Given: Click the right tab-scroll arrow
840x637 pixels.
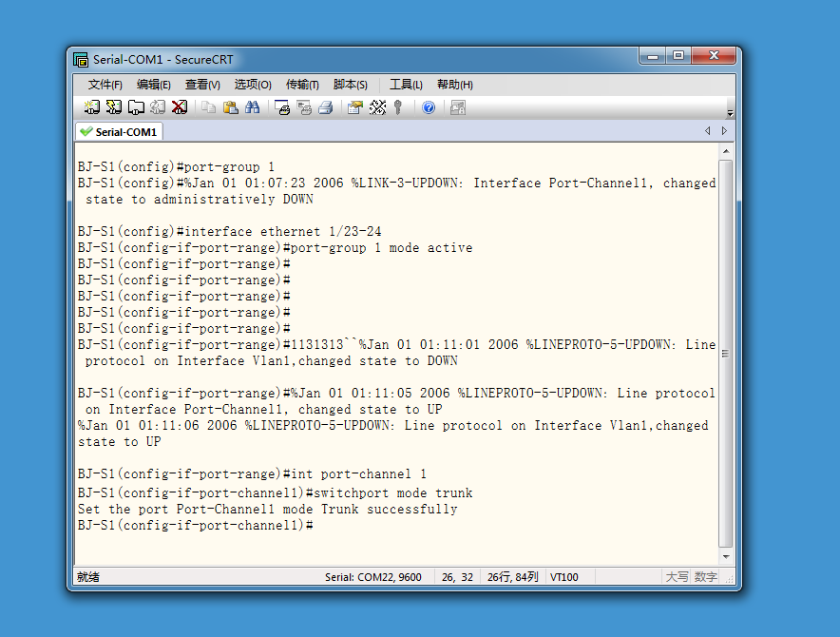Looking at the screenshot, I should pos(724,131).
